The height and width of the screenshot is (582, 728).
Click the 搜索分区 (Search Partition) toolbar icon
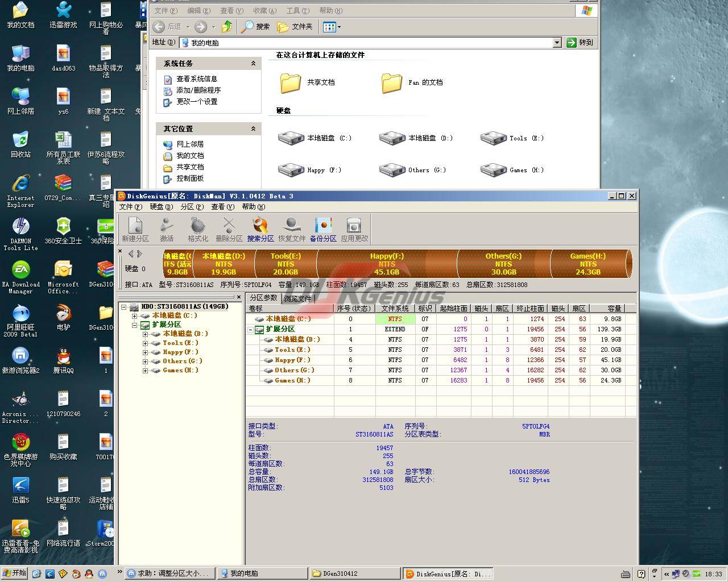(260, 229)
